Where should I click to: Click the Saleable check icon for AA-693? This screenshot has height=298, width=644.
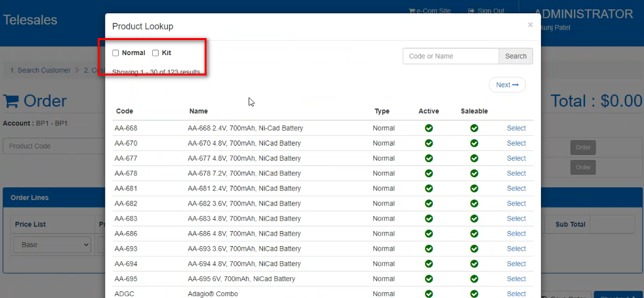click(x=474, y=249)
